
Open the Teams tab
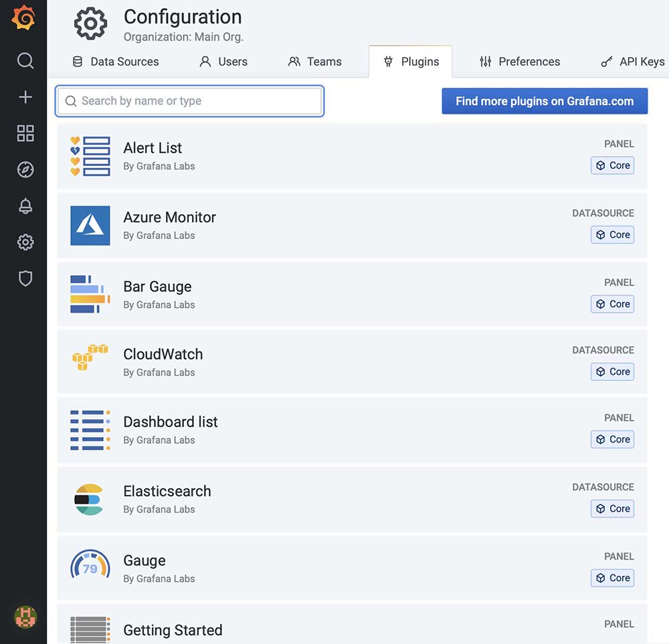[x=314, y=62]
